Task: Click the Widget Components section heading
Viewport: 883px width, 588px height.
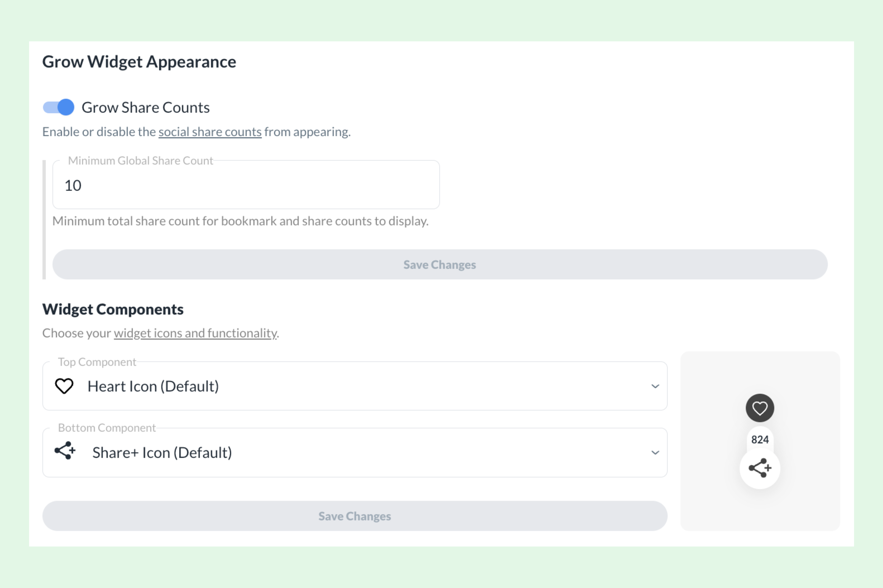Action: [113, 309]
